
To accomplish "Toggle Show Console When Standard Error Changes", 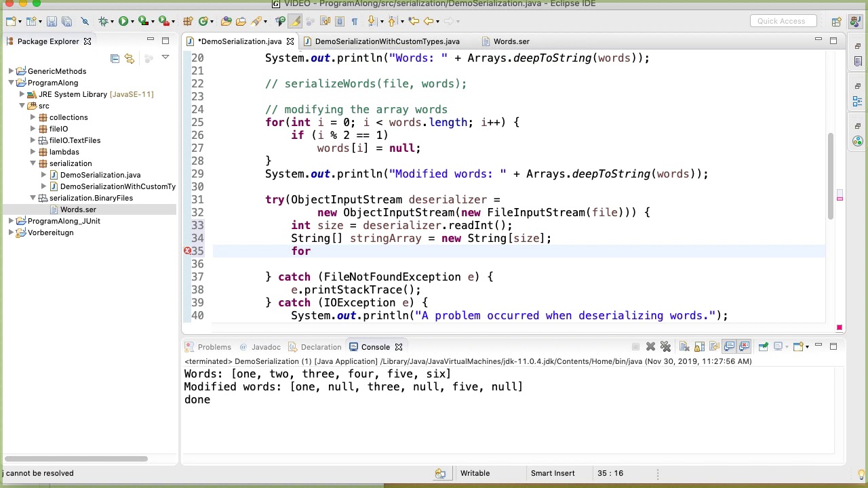I will pos(744,347).
